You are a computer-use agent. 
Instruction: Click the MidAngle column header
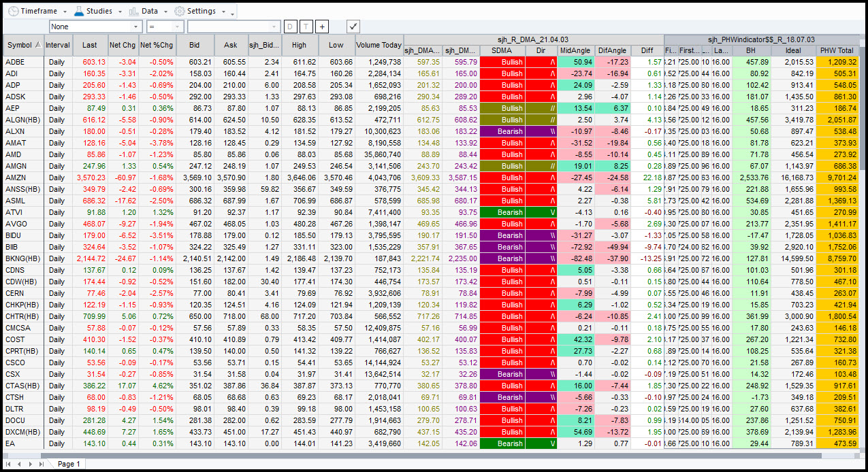coord(575,50)
